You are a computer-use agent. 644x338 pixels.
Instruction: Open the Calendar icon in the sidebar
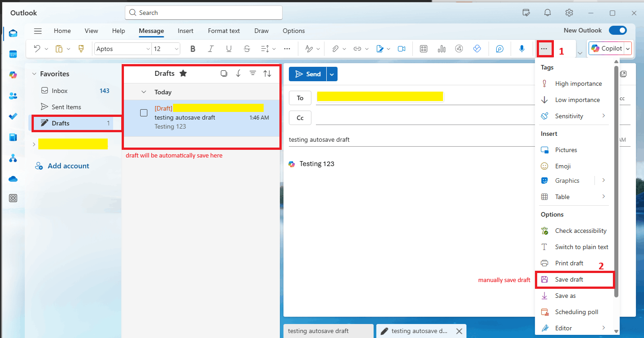pos(13,54)
